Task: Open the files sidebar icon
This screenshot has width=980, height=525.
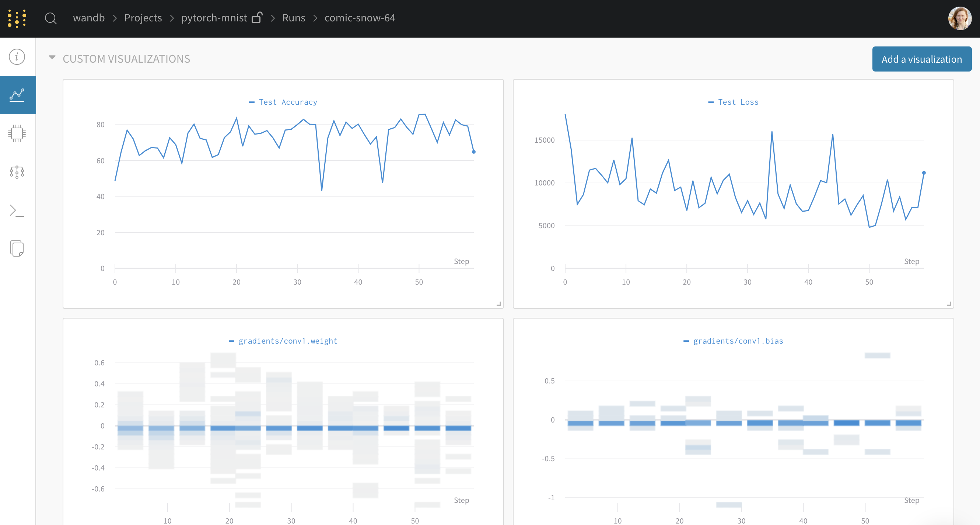Action: (17, 248)
